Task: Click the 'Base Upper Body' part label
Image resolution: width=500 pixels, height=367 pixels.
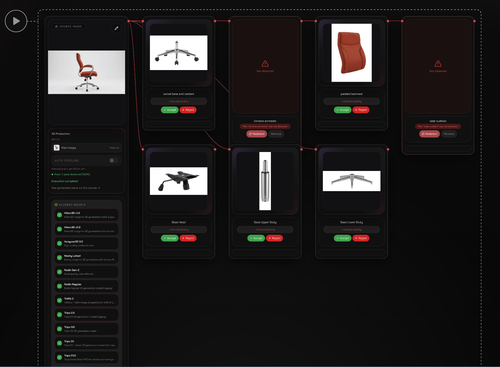Action: [265, 222]
